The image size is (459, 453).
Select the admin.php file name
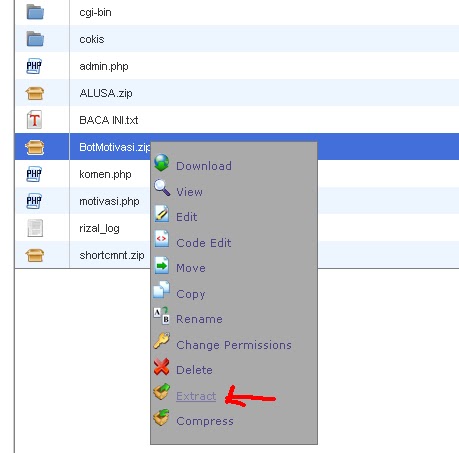104,66
